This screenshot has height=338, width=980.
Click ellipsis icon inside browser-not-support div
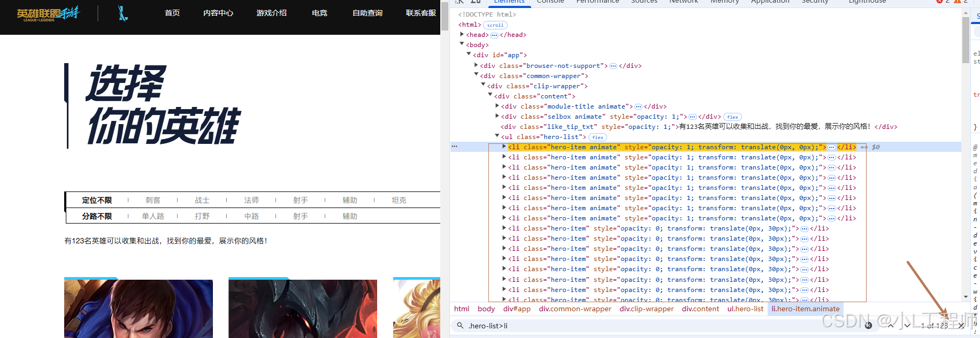pyautogui.click(x=613, y=66)
